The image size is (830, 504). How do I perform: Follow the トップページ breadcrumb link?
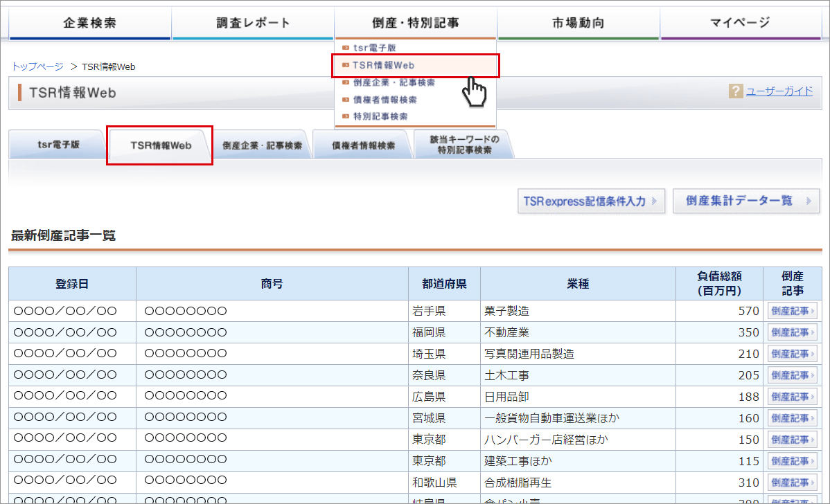pos(37,66)
